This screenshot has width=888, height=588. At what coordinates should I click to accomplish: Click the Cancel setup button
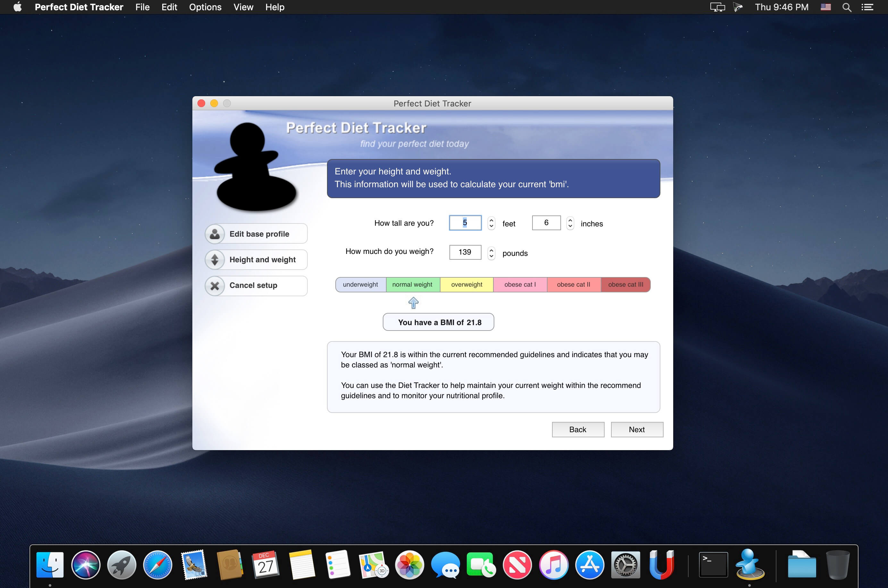pyautogui.click(x=256, y=285)
